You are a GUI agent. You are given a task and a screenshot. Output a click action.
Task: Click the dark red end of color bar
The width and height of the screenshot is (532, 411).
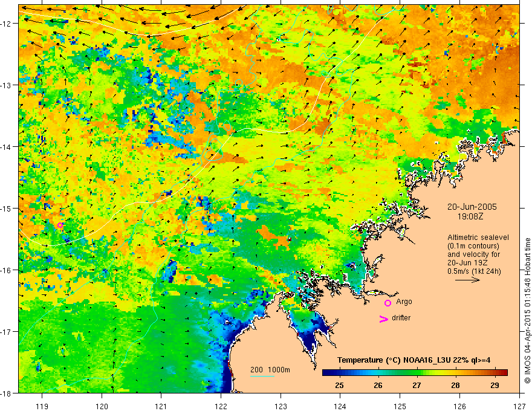click(504, 372)
